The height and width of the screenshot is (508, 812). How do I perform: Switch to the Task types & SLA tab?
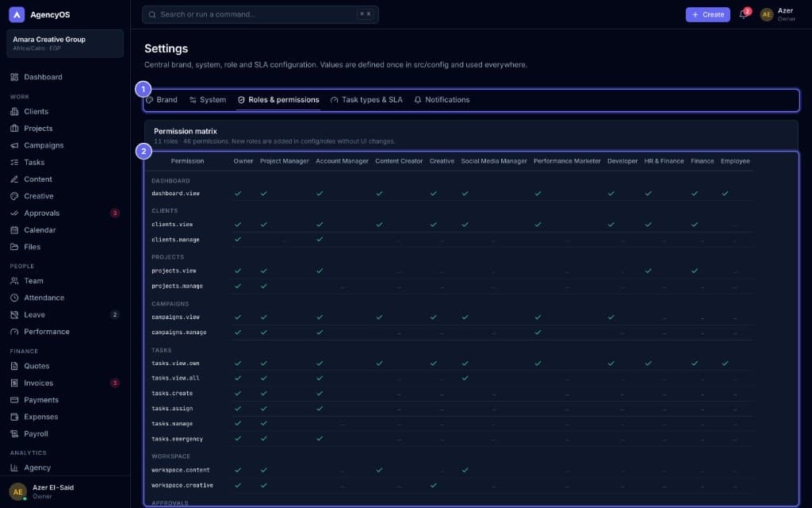[366, 100]
